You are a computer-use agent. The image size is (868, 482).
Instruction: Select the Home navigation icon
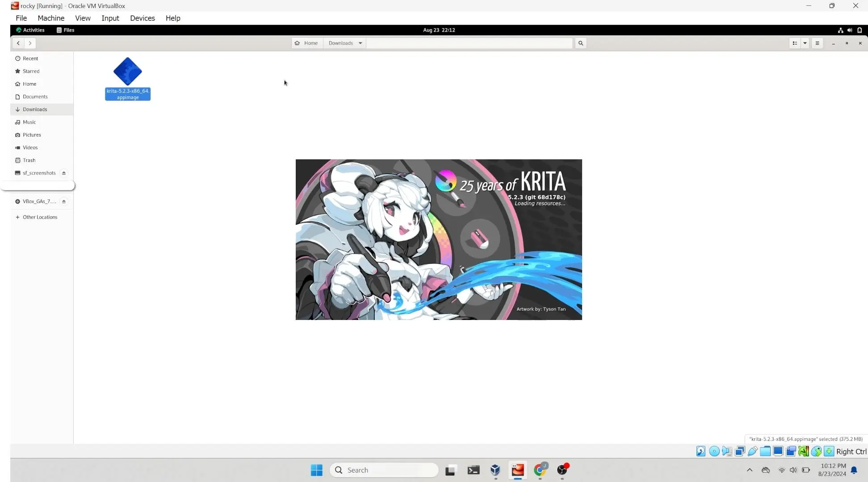[x=298, y=43]
